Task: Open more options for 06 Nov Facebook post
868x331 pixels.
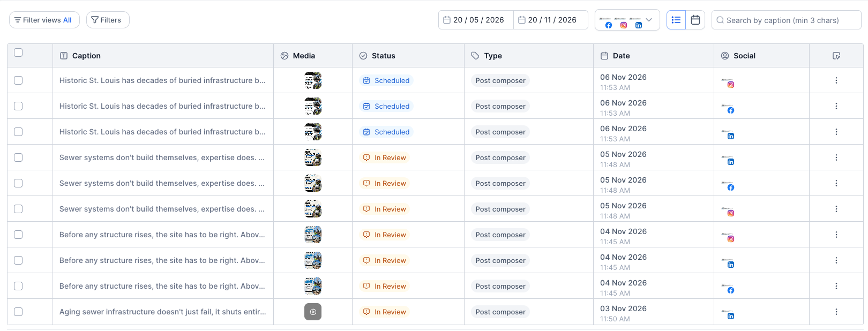Action: pos(836,106)
